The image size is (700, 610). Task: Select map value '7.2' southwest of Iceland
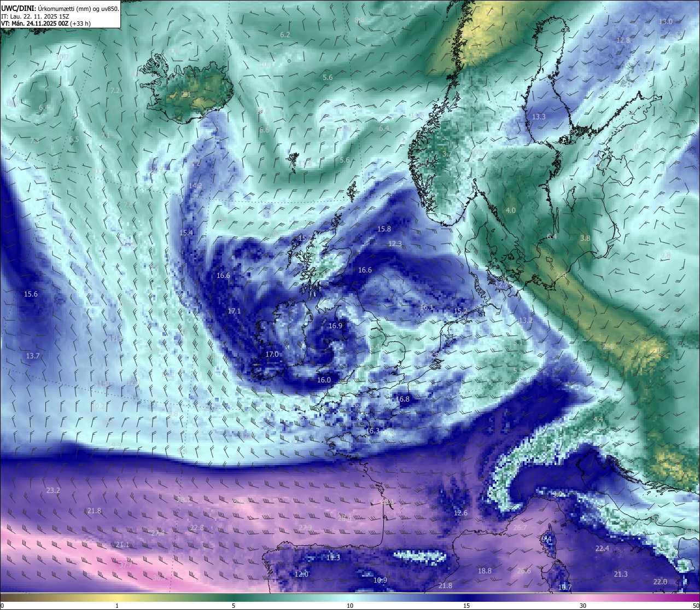coord(115,90)
